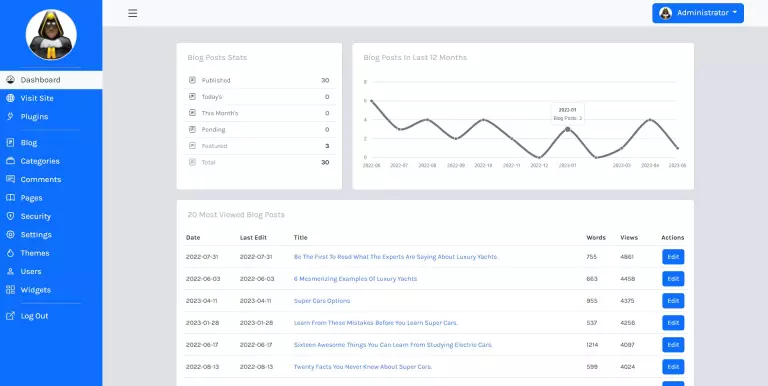Click the Blog post icon in sidebar
768x386 pixels.
10,143
